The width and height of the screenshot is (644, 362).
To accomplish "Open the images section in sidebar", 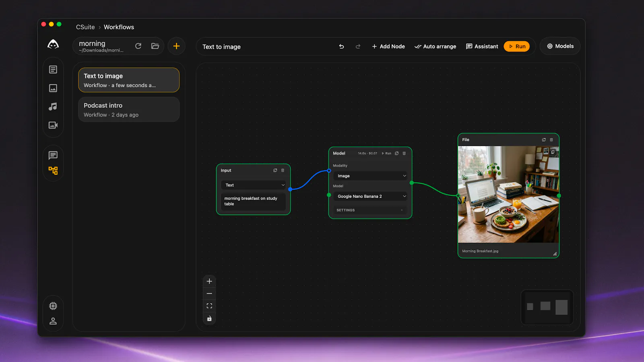I will [x=53, y=88].
